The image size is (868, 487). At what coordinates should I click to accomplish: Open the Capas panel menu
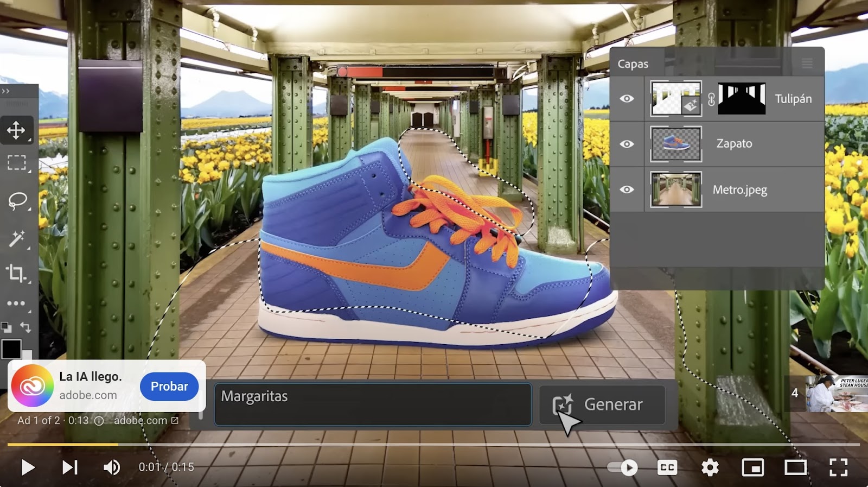click(807, 64)
